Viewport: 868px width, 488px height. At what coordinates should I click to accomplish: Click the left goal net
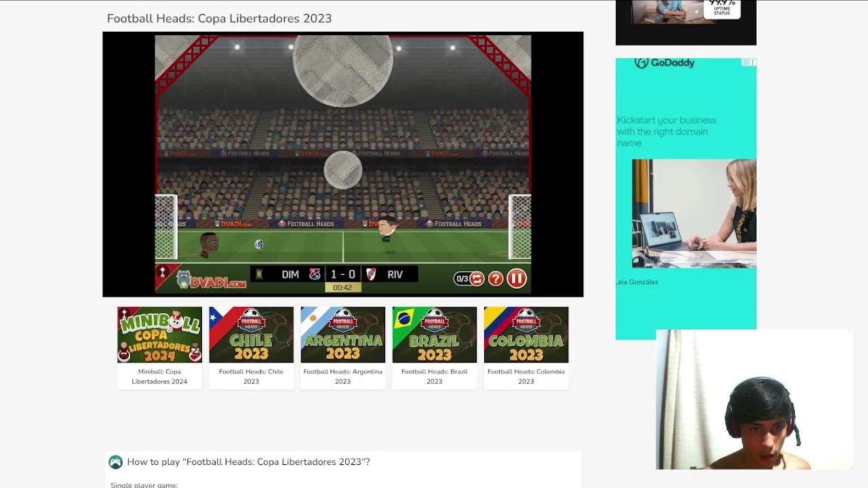click(x=166, y=227)
